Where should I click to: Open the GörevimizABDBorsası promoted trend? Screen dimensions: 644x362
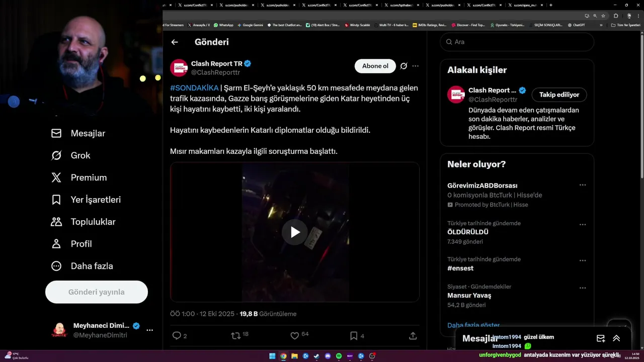point(482,186)
